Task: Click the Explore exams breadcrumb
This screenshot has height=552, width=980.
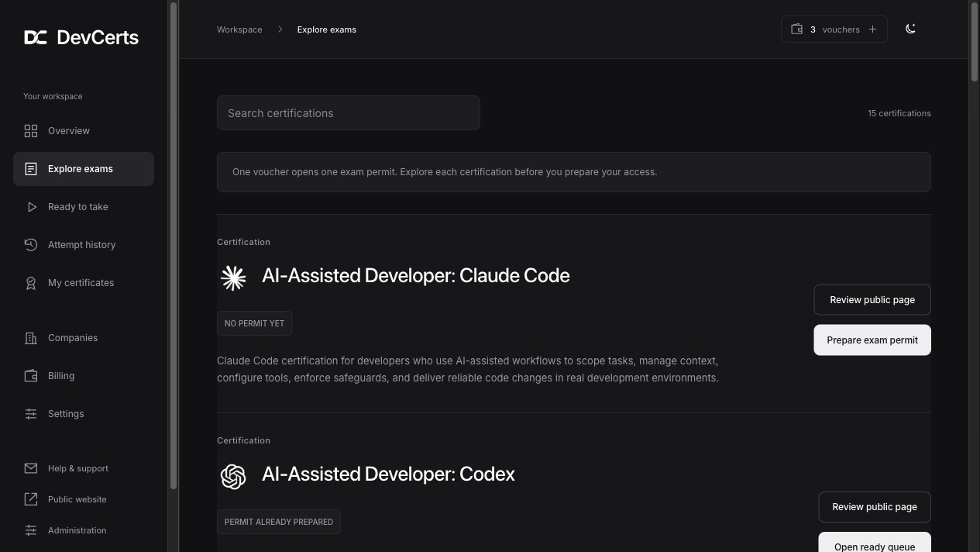Action: 327,29
